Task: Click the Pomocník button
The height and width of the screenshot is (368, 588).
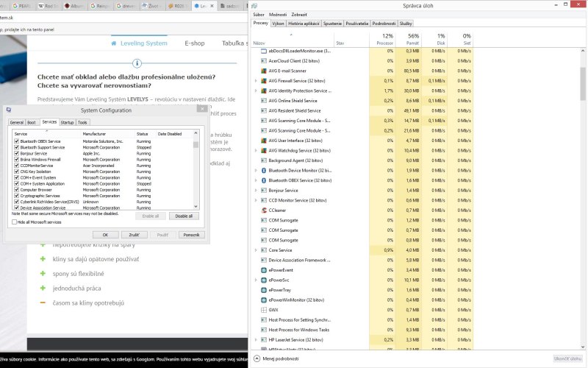Action: (192, 235)
